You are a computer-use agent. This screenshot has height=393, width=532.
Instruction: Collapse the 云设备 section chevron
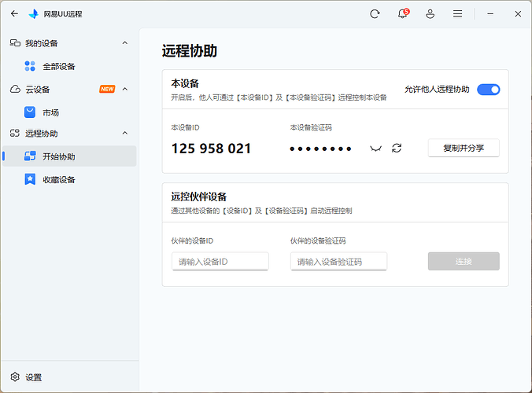tap(125, 89)
